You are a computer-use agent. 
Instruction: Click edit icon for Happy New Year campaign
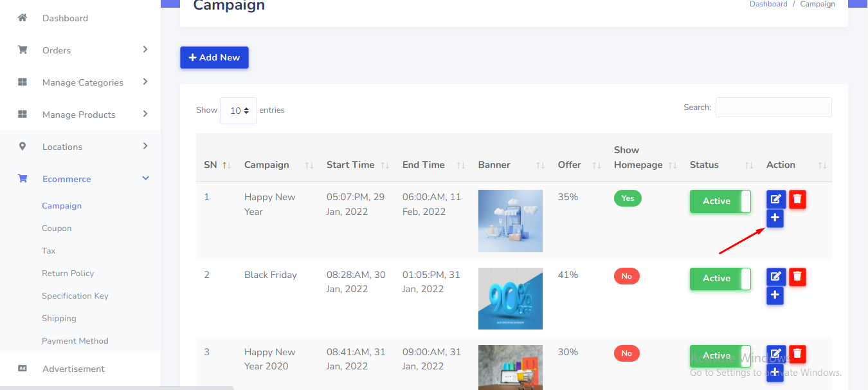(x=775, y=200)
